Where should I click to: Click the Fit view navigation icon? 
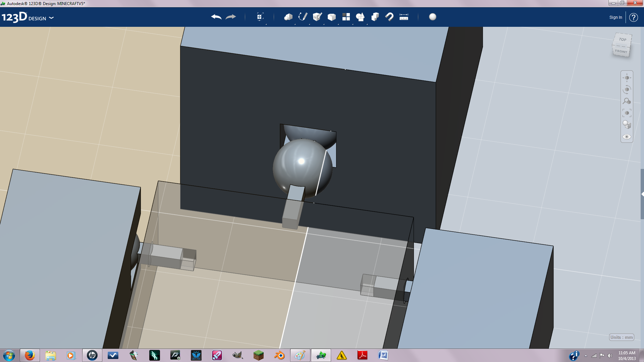[627, 113]
